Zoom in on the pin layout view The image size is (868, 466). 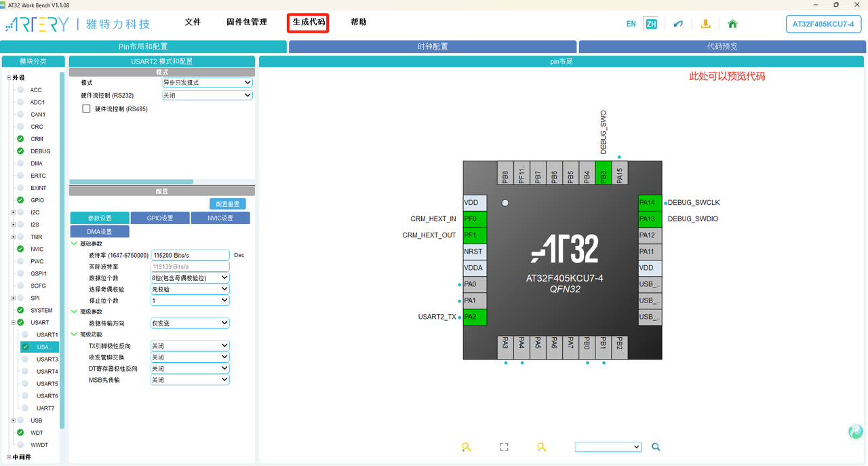pyautogui.click(x=466, y=447)
